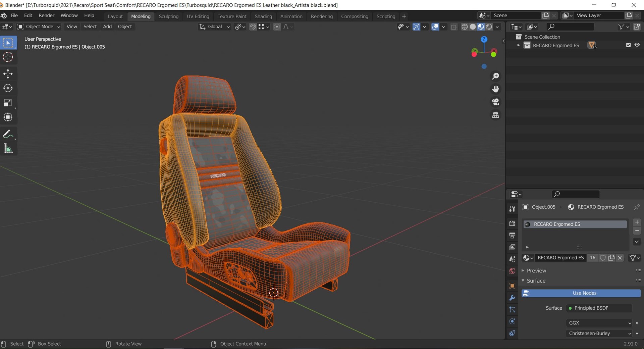
Task: Switch orthographic/perspective grid icon
Action: (x=495, y=115)
